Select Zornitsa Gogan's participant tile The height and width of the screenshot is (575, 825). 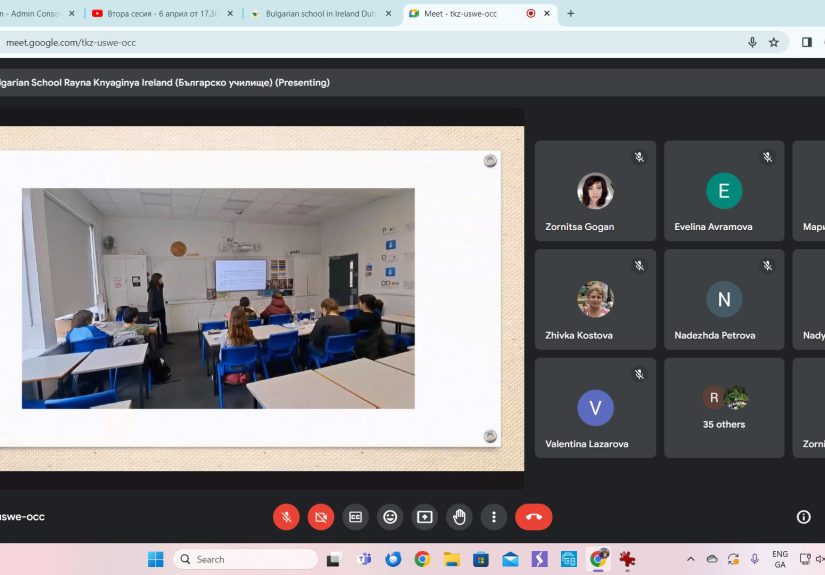[595, 191]
